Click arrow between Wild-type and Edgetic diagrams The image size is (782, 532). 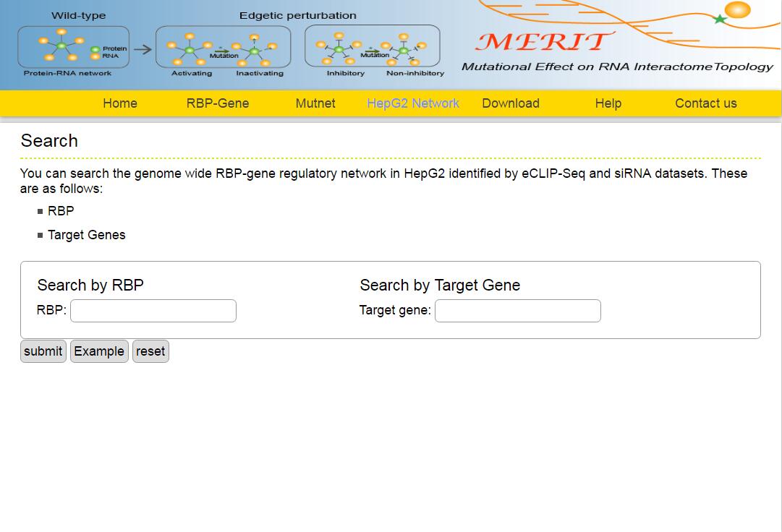coord(143,49)
